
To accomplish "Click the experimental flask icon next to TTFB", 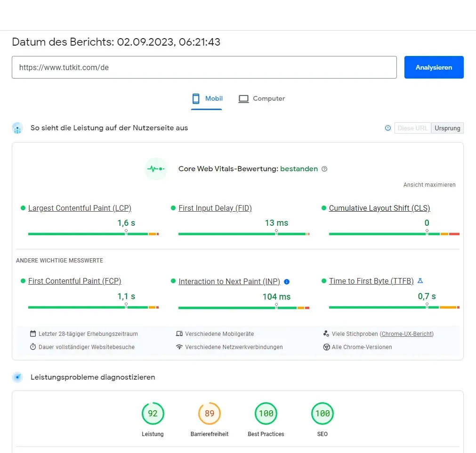I will click(420, 281).
